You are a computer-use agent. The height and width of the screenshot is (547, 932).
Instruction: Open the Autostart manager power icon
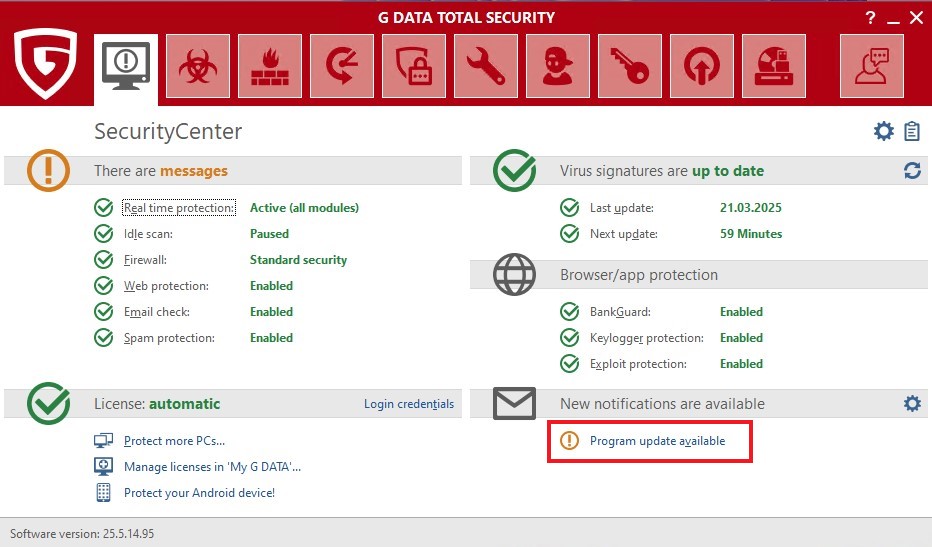(701, 66)
